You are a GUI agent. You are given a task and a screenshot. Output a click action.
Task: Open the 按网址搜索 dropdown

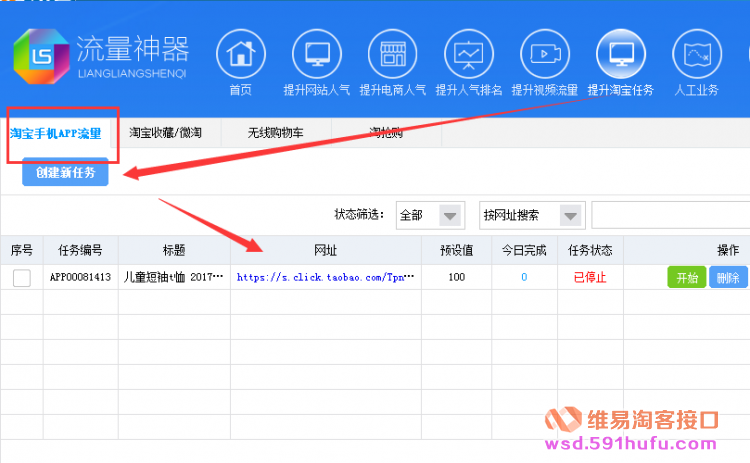[x=532, y=215]
